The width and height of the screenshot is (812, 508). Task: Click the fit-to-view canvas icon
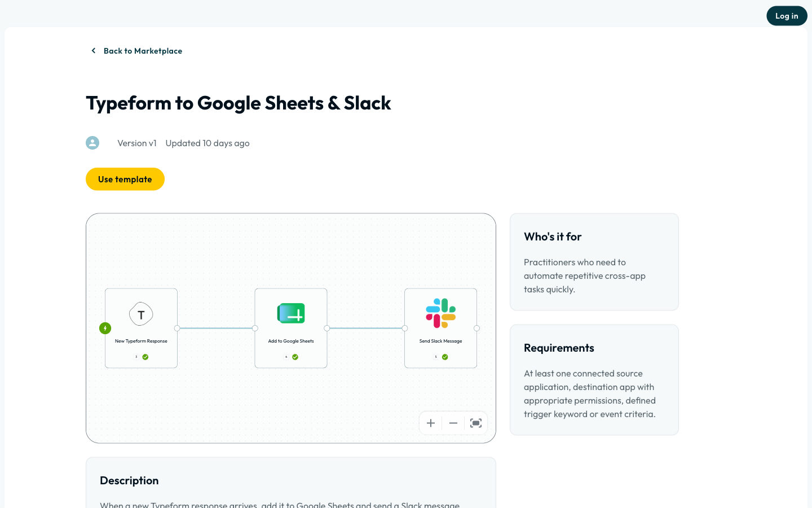(476, 423)
